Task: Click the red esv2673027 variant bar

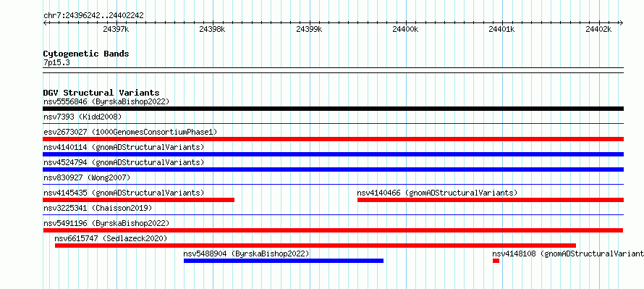Action: [x=333, y=139]
